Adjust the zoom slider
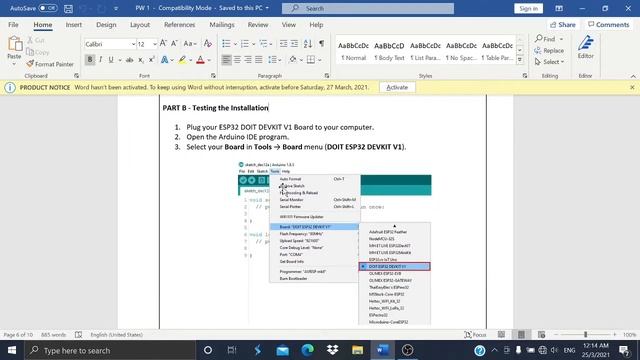 [585, 335]
